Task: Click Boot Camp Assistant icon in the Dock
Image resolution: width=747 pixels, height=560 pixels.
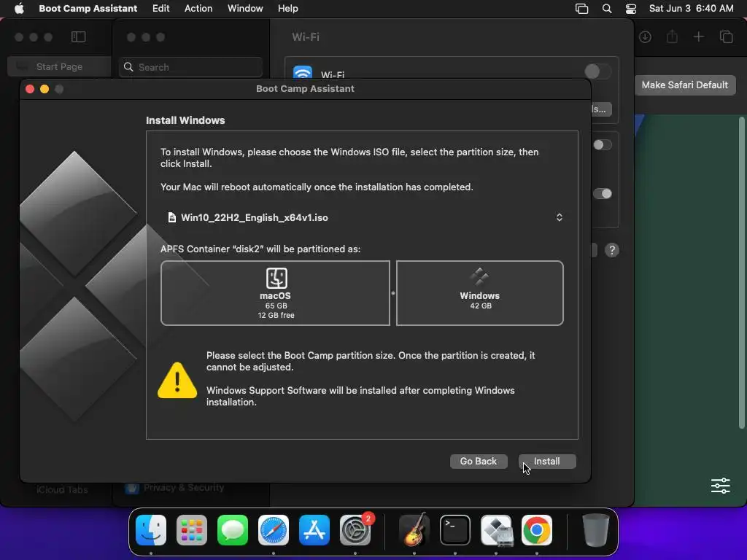Action: pos(496,530)
